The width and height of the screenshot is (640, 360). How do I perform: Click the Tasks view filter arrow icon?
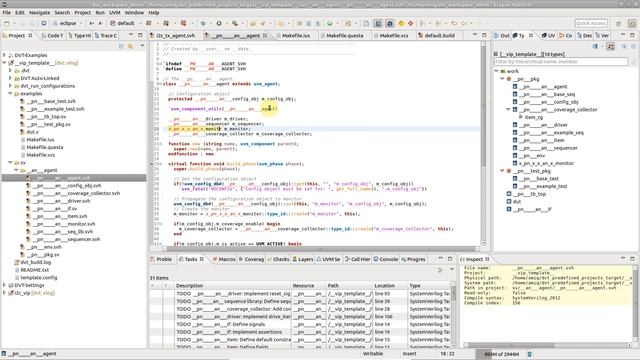click(440, 270)
